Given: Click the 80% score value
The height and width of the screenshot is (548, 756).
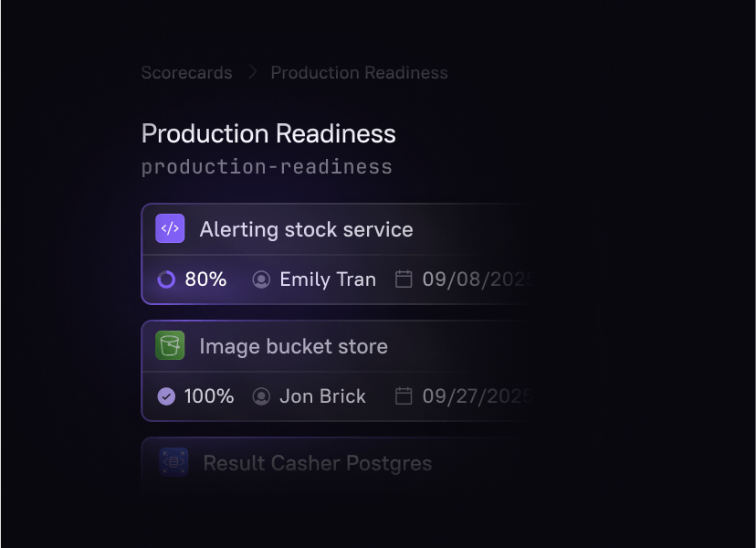Looking at the screenshot, I should (x=205, y=279).
